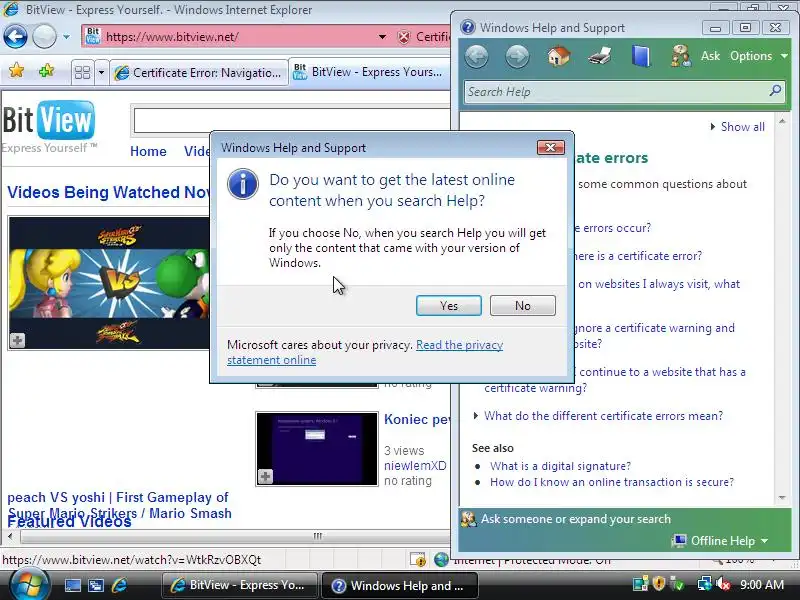
Task: Click the BitView search box
Action: [x=291, y=120]
